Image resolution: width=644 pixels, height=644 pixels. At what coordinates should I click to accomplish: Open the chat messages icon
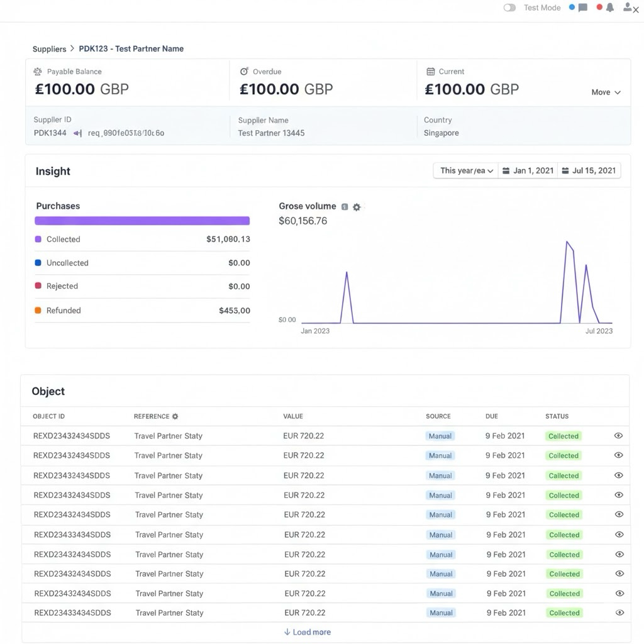pos(582,8)
